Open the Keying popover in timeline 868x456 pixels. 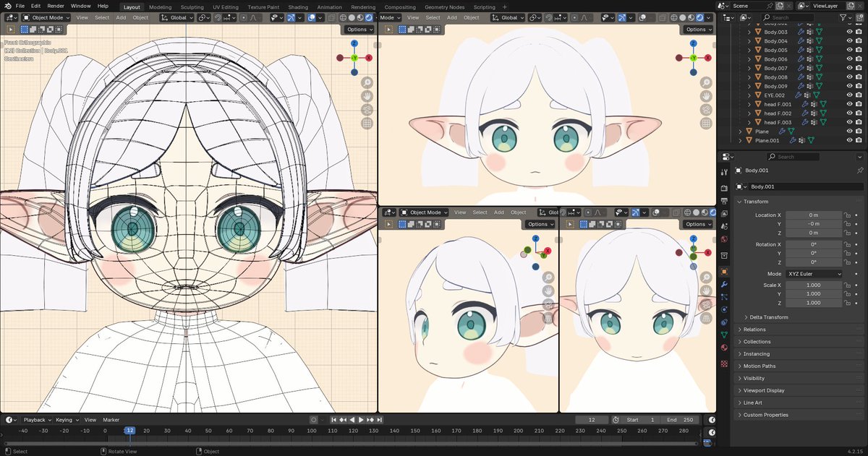(x=66, y=420)
